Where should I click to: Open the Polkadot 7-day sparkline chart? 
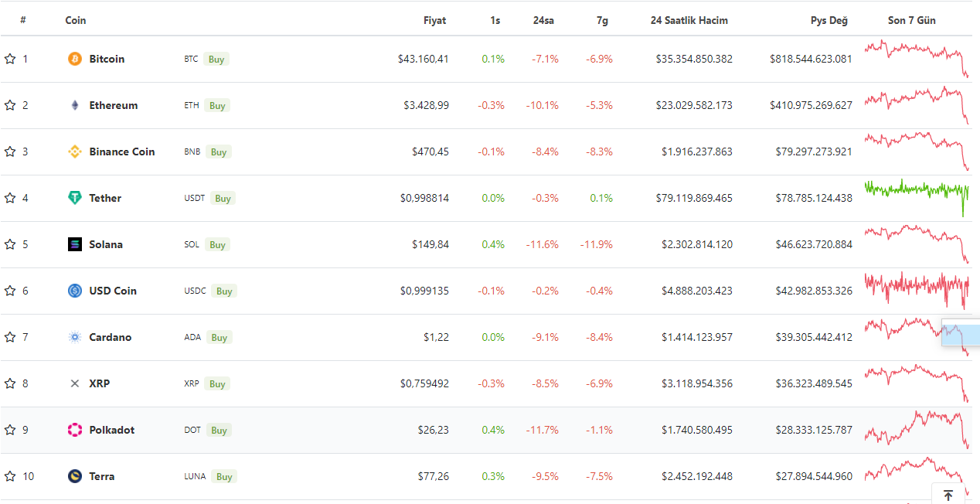[x=917, y=430]
